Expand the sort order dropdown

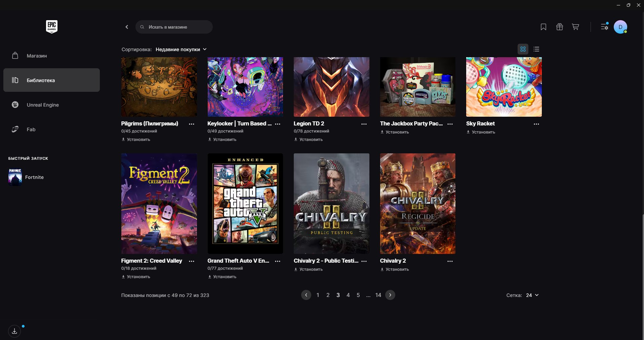coord(181,49)
